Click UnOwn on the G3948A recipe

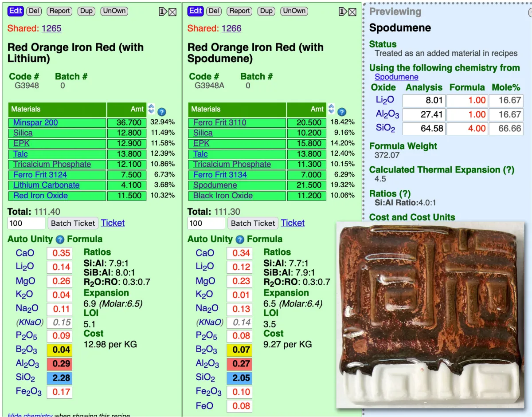[x=294, y=11]
